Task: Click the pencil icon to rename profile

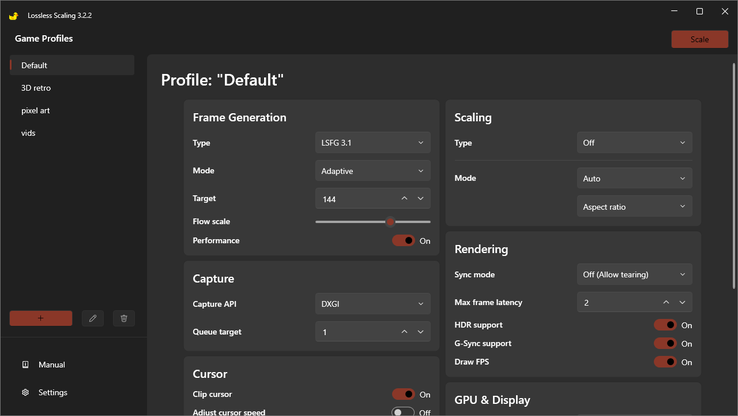Action: (93, 319)
